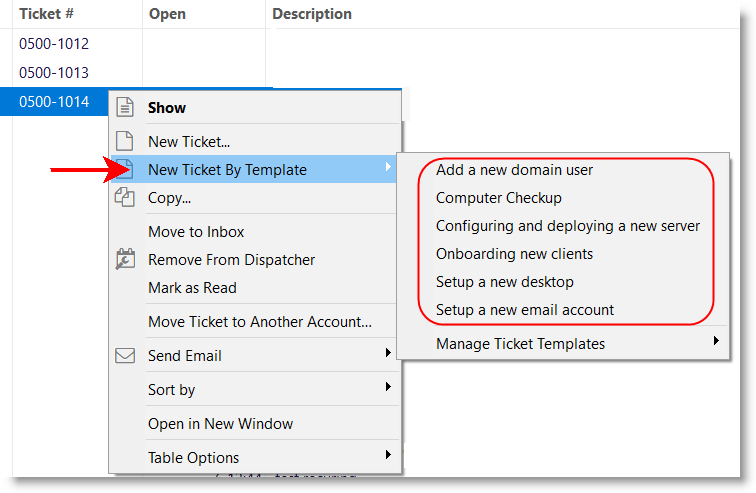This screenshot has width=756, height=493.
Task: Click the Show document icon
Action: coord(125,107)
